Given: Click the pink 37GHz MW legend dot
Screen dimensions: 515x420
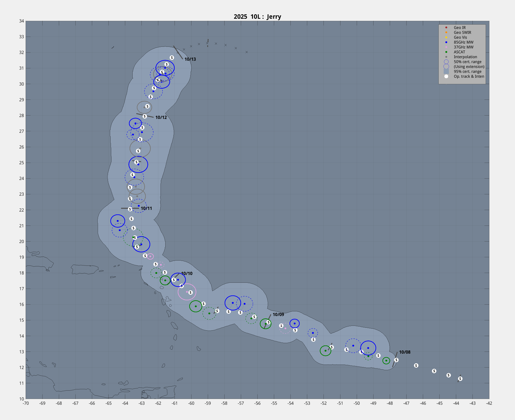Looking at the screenshot, I should coord(446,47).
